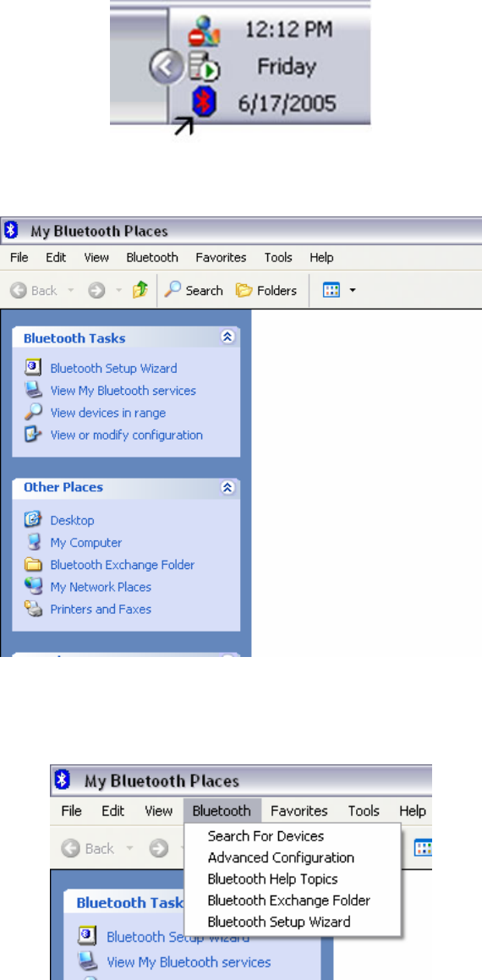Open View menu in second window
The width and height of the screenshot is (482, 980).
pos(159,811)
